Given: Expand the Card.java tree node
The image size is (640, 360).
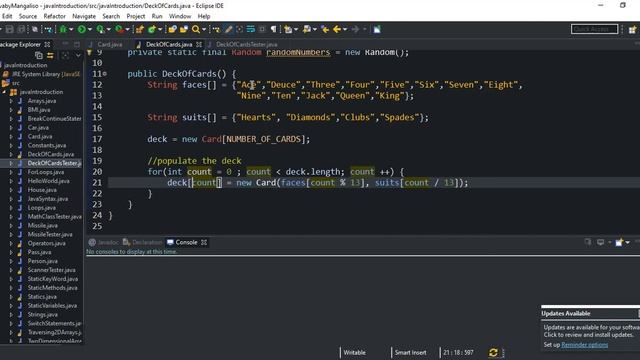Looking at the screenshot, I should pos(11,136).
